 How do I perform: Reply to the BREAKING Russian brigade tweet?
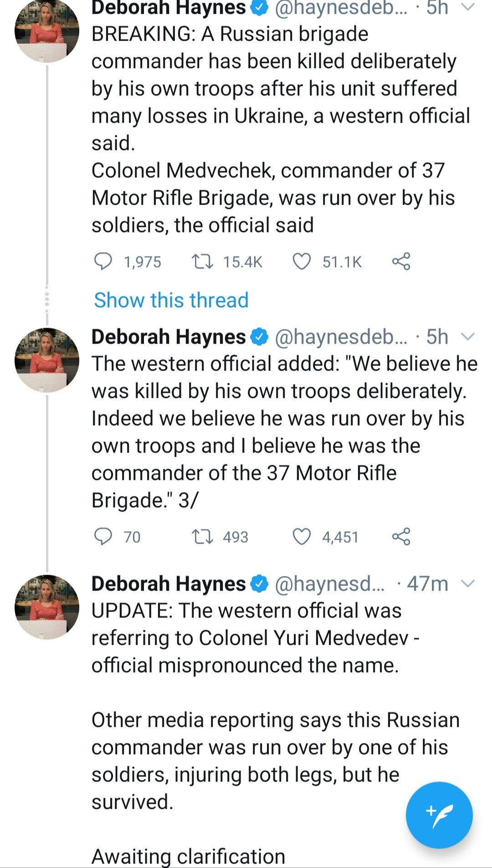103,262
